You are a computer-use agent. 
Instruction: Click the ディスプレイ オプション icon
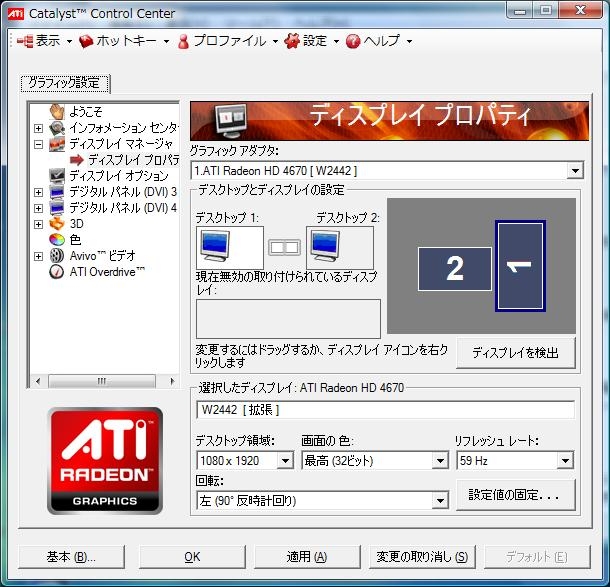pyautogui.click(x=57, y=176)
